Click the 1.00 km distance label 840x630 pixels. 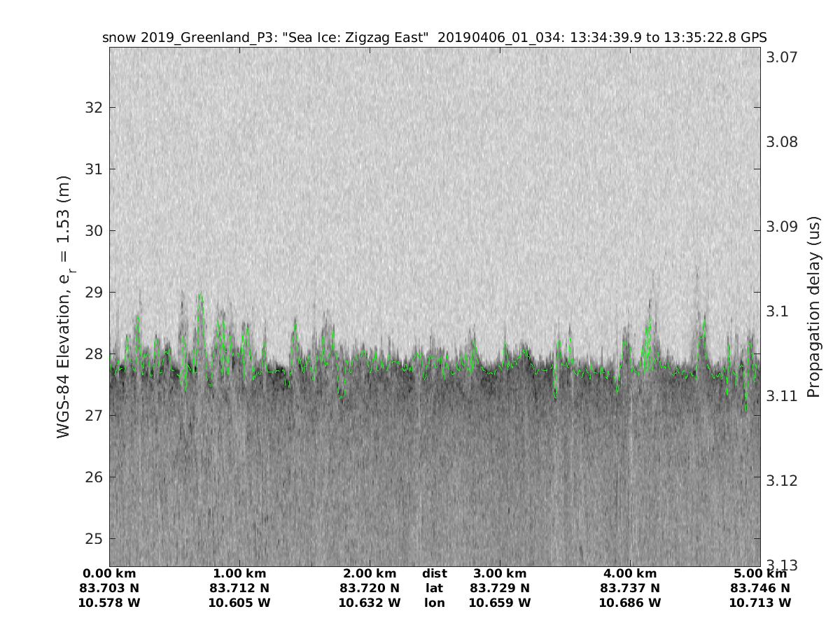point(239,575)
